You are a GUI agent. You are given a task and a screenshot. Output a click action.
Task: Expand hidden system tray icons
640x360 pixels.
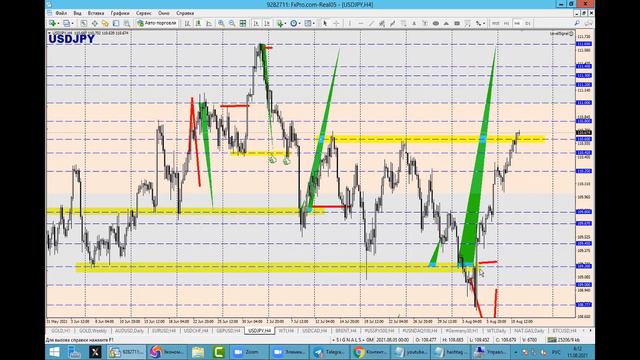tap(516, 352)
